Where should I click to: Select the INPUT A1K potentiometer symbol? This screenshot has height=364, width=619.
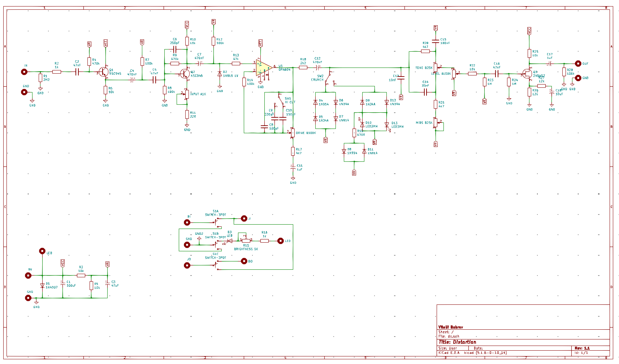click(186, 95)
